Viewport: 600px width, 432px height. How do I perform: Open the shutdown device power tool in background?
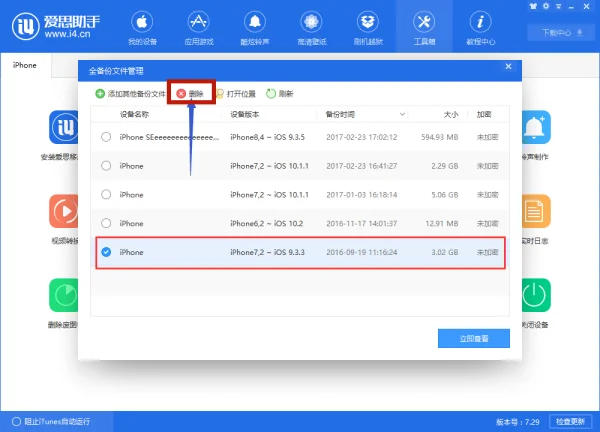coord(536,295)
